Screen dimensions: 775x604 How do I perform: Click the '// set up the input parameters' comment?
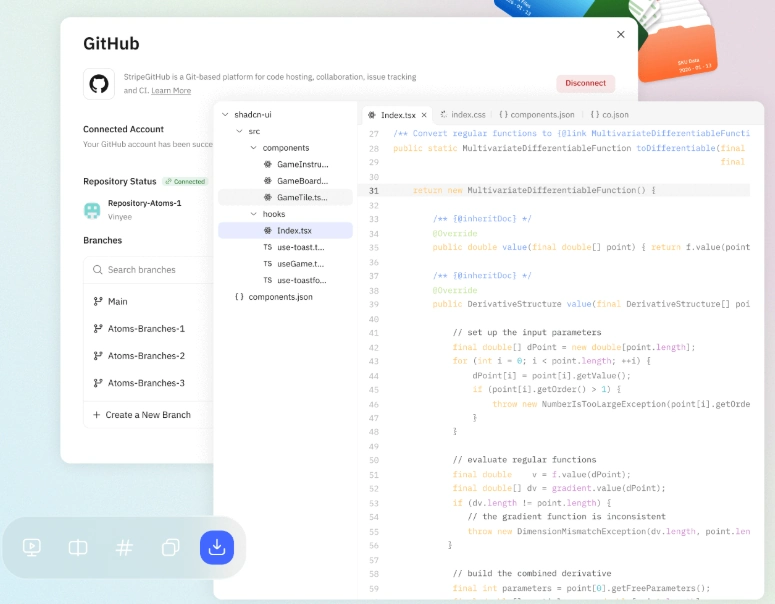tap(527, 333)
